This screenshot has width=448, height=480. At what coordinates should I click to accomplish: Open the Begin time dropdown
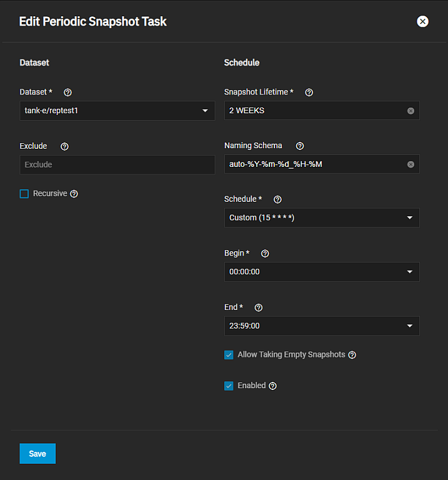coord(321,272)
